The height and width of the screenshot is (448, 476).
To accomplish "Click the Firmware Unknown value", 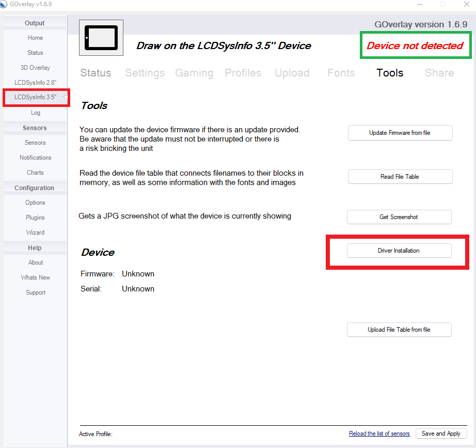I will point(138,274).
